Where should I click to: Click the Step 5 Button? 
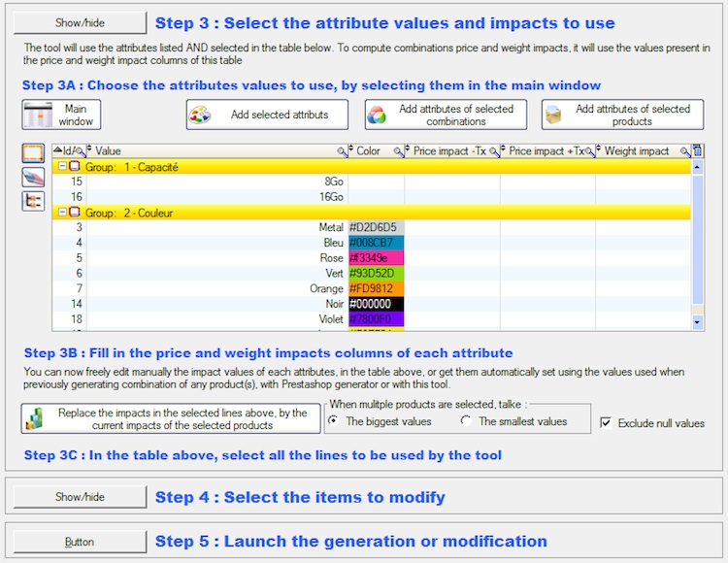click(x=79, y=542)
